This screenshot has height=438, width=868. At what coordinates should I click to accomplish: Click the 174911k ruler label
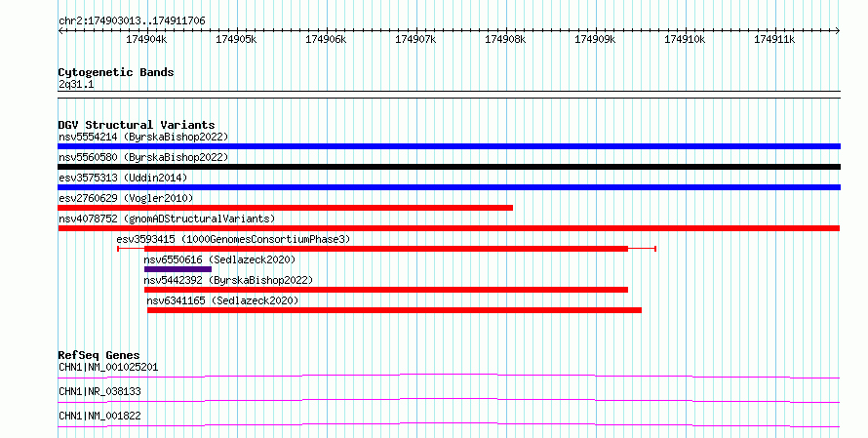774,39
